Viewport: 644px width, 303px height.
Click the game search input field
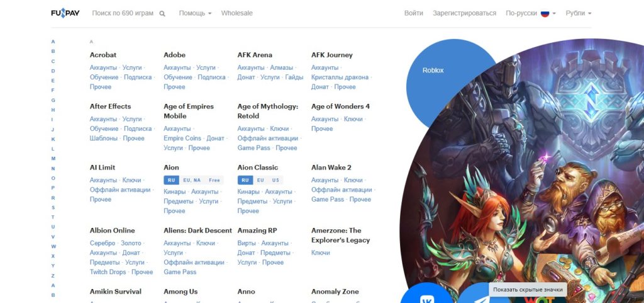(x=123, y=13)
